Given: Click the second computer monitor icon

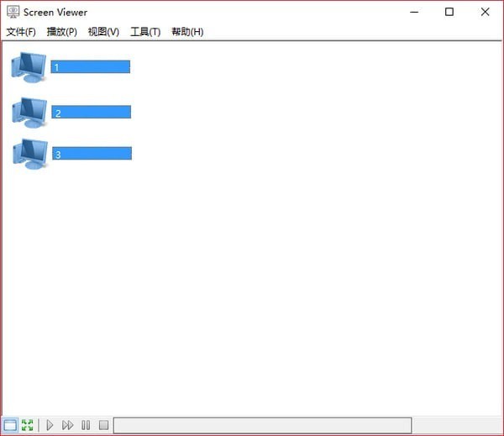Looking at the screenshot, I should pyautogui.click(x=29, y=112).
